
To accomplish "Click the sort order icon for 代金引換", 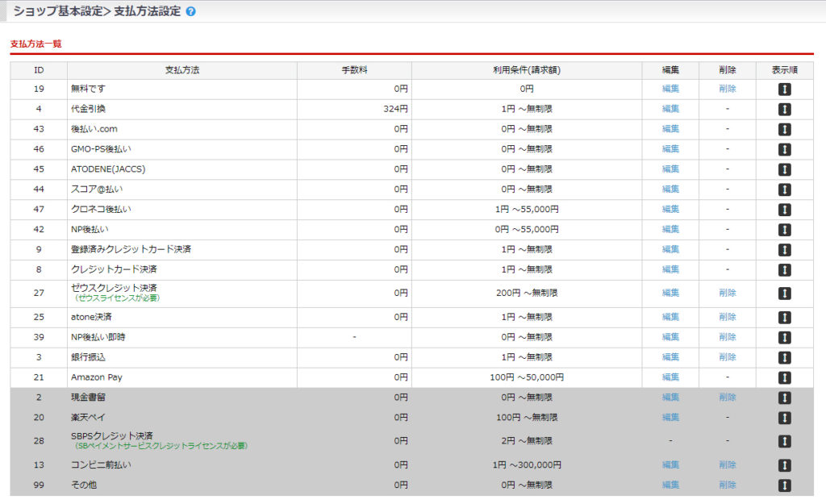I will point(784,110).
